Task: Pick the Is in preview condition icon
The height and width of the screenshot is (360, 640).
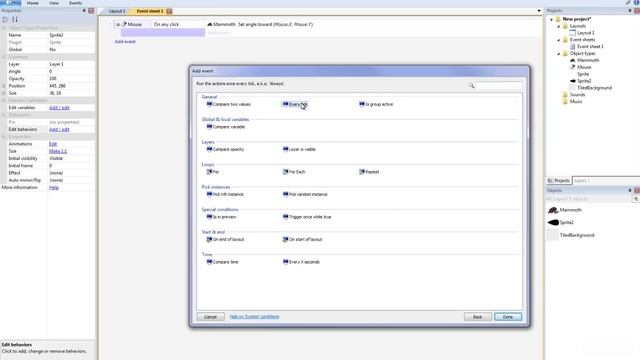Action: point(209,216)
